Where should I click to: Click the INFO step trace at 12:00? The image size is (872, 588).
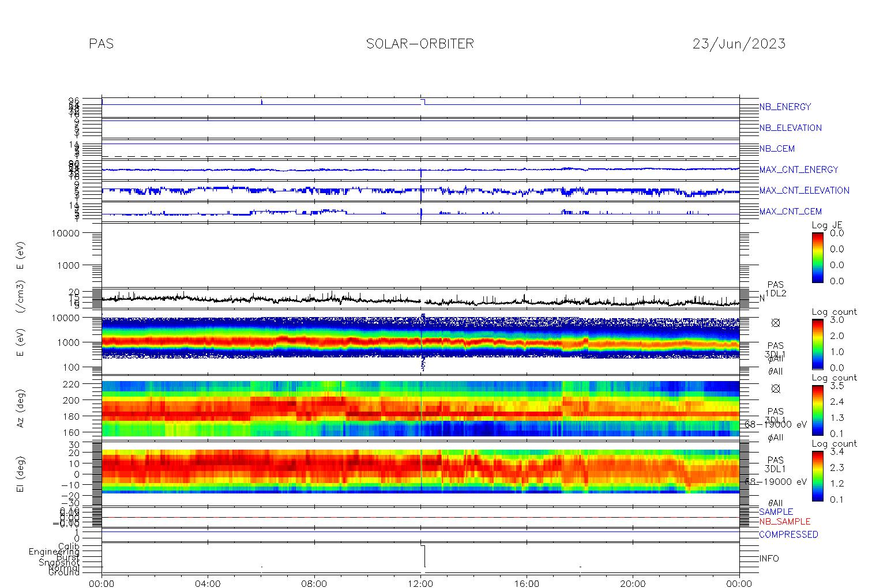click(423, 556)
